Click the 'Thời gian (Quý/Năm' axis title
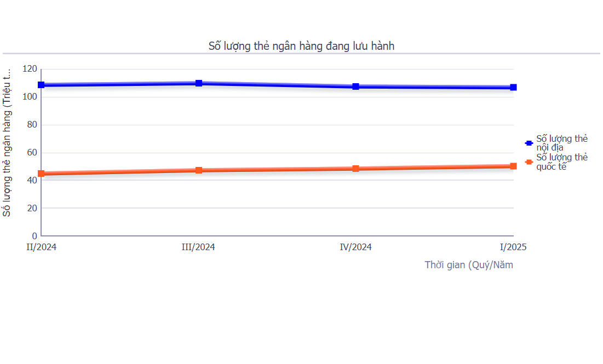This screenshot has width=603, height=364. point(469,265)
